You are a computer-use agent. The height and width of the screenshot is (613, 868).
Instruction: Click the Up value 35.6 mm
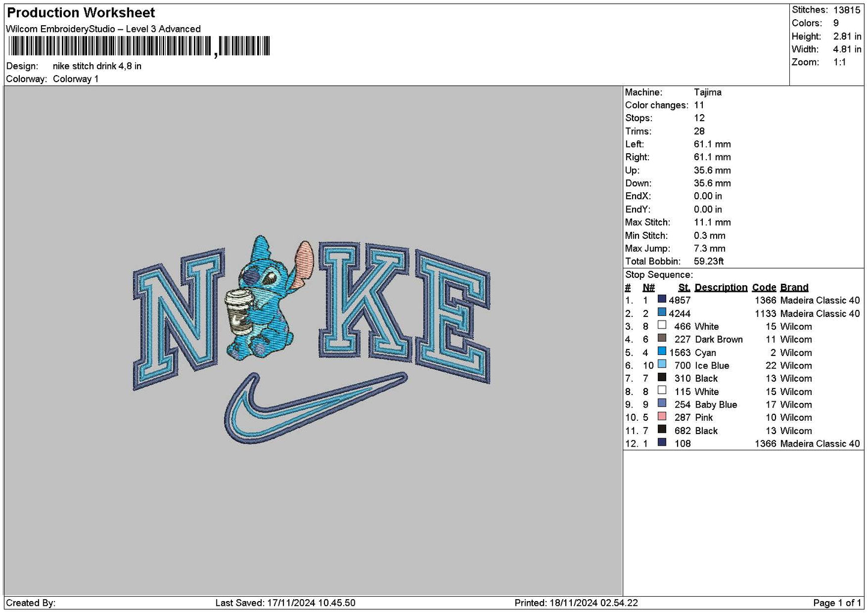[x=712, y=171]
